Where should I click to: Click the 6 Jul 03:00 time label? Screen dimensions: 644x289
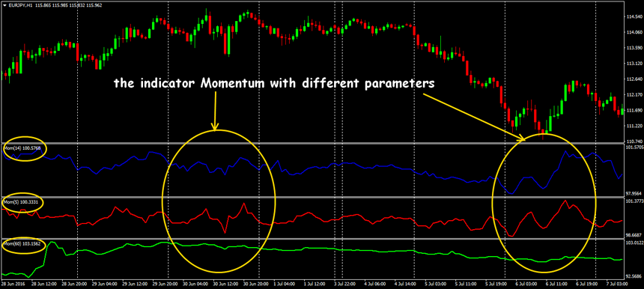tap(527, 284)
